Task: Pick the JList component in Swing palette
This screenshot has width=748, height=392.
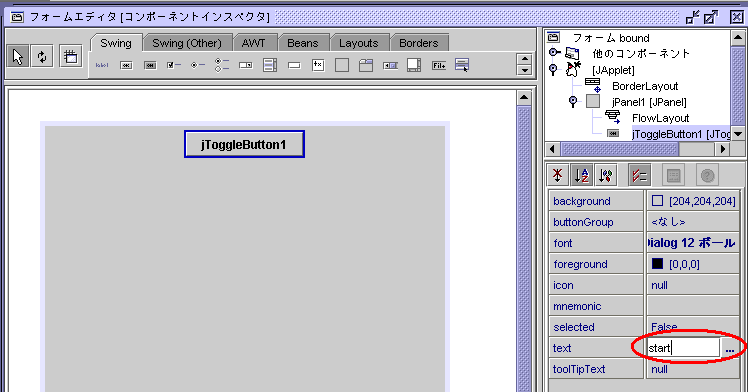Action: click(270, 65)
